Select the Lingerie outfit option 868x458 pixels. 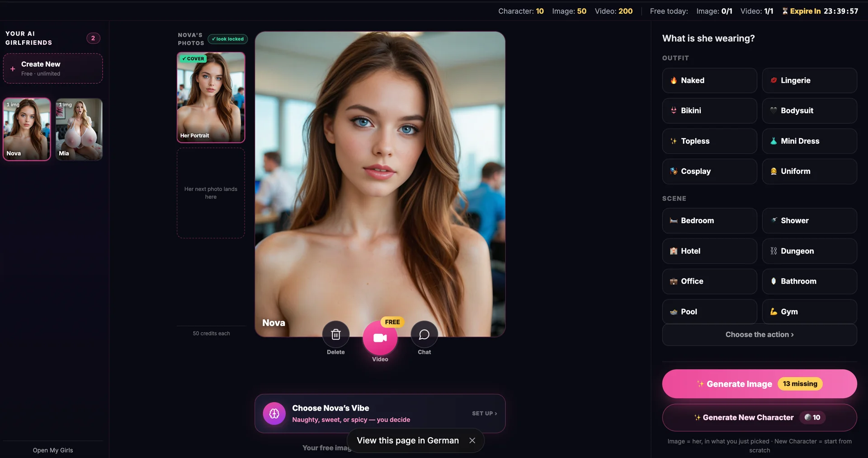point(809,80)
